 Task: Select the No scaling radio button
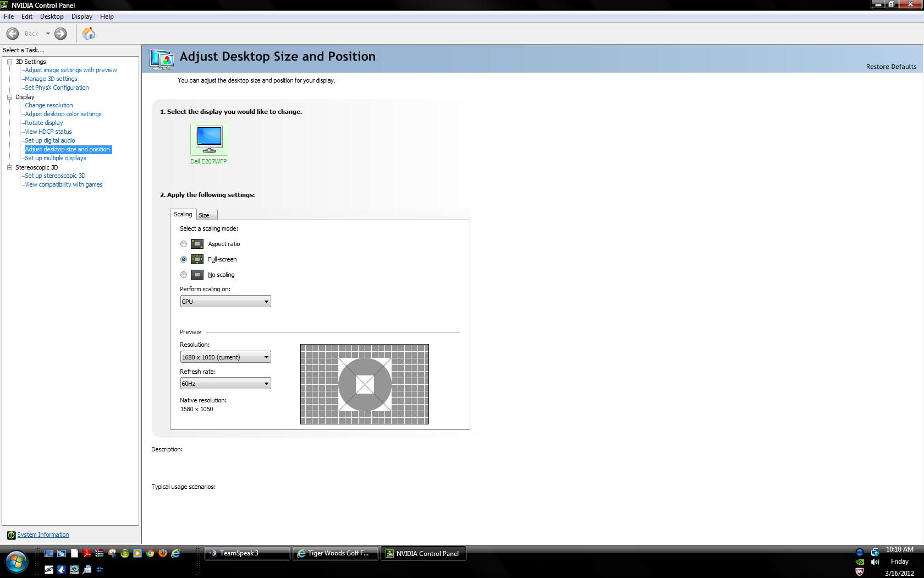184,275
